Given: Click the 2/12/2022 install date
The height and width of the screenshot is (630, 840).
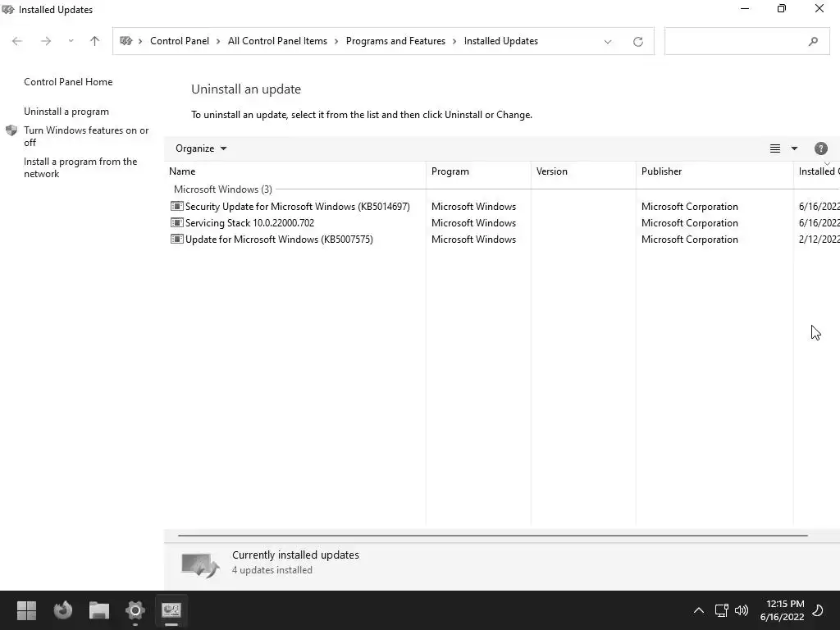Looking at the screenshot, I should point(819,240).
